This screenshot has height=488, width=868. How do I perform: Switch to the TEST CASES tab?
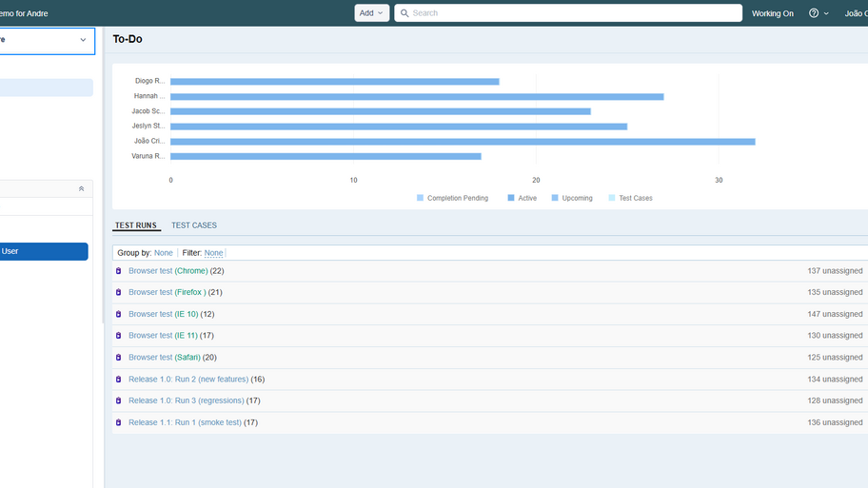[x=194, y=225]
